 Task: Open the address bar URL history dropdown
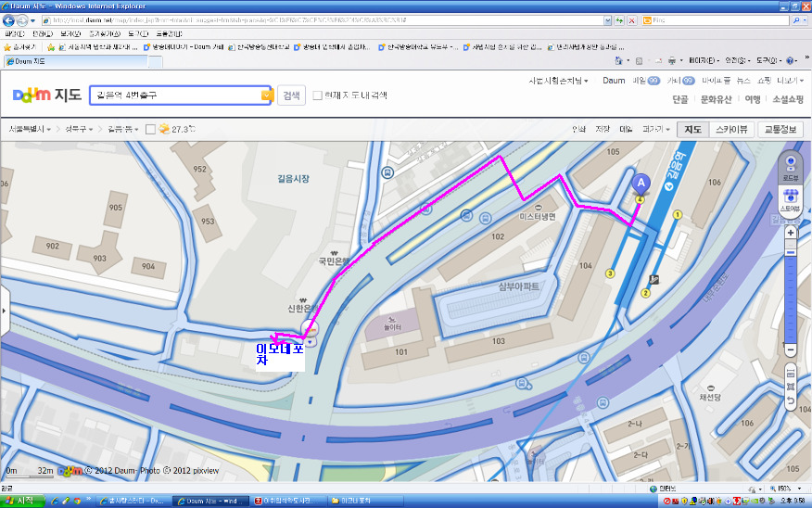[x=607, y=20]
